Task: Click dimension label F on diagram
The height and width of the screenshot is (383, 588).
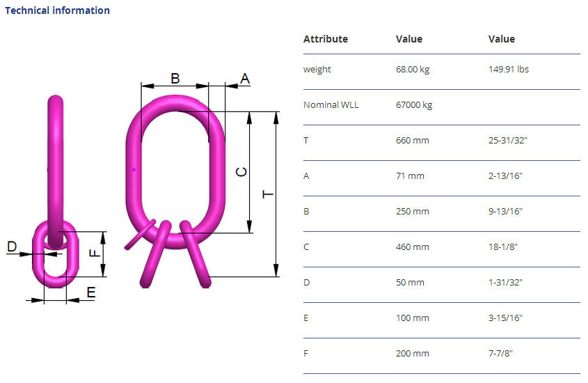Action: click(95, 253)
